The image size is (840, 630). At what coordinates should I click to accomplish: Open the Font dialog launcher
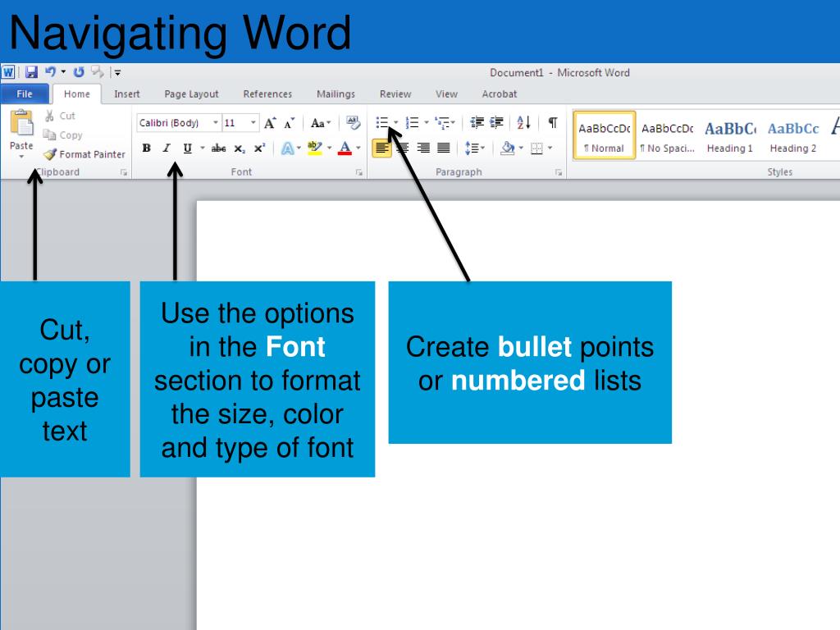pyautogui.click(x=359, y=172)
